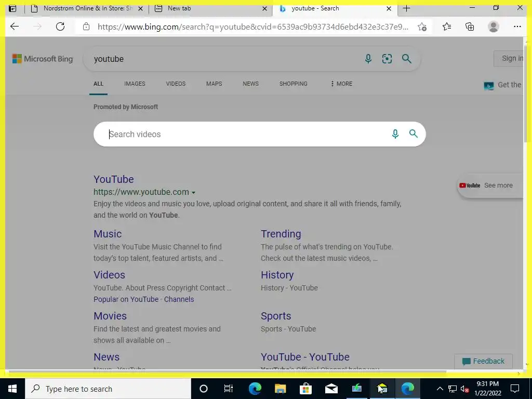Open the browser profile icon
Image resolution: width=532 pixels, height=399 pixels.
pyautogui.click(x=494, y=26)
